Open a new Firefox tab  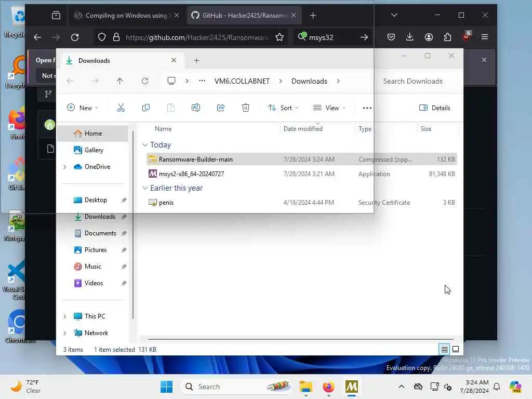point(313,15)
